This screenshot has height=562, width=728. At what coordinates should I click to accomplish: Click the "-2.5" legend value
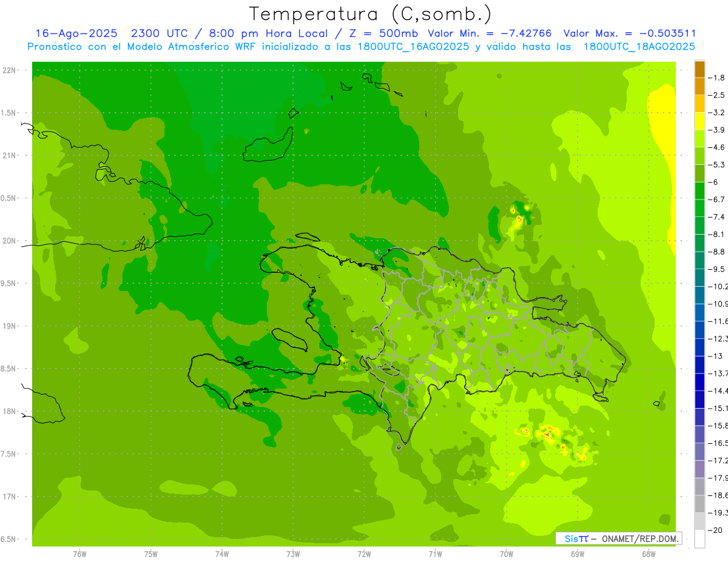click(717, 95)
